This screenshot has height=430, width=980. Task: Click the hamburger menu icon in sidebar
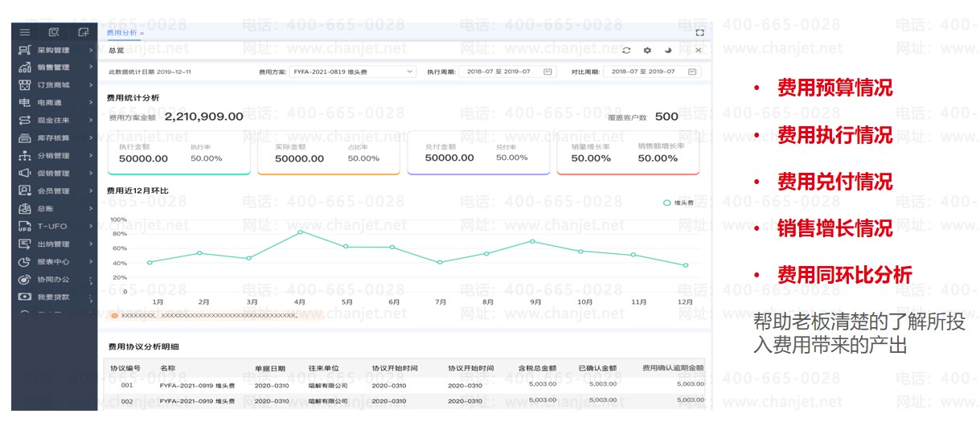pos(25,32)
